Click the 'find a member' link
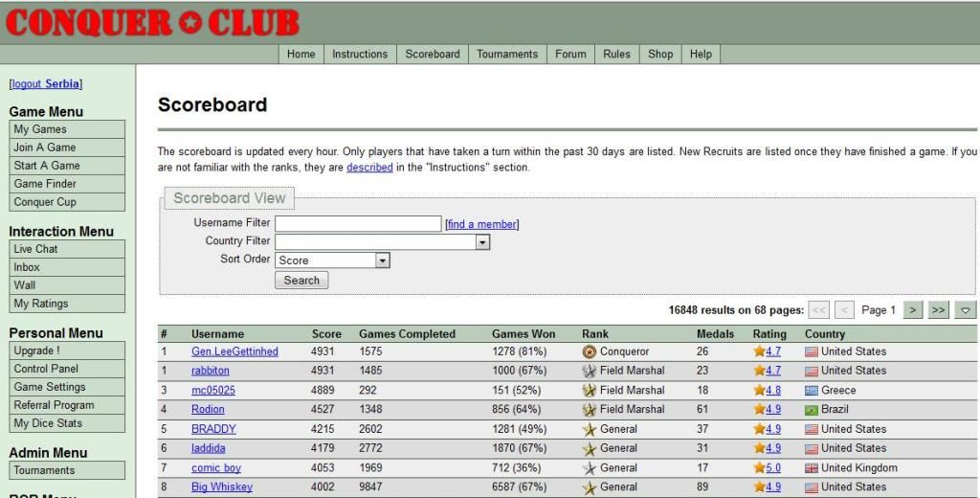 point(482,224)
